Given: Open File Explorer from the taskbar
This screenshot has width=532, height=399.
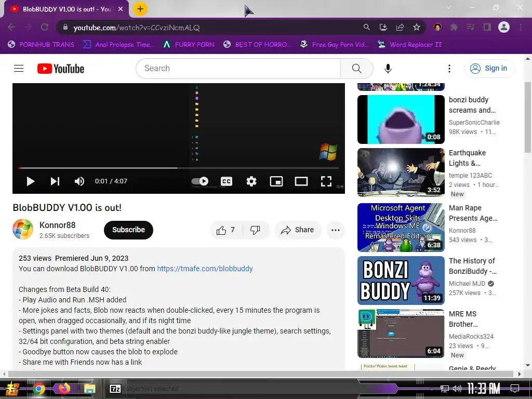Looking at the screenshot, I should (89, 389).
